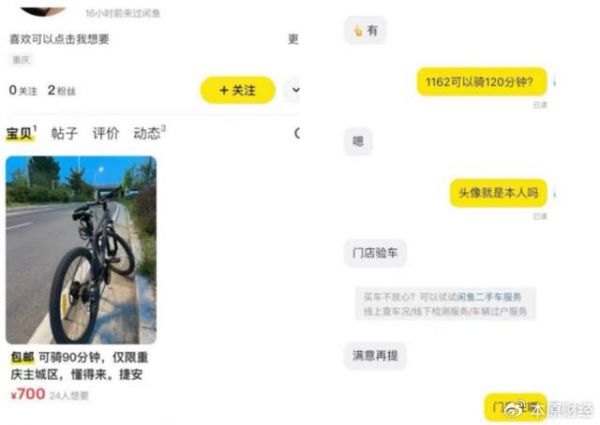The width and height of the screenshot is (600, 425).
Task: Open the 动态 tab
Action: [149, 133]
